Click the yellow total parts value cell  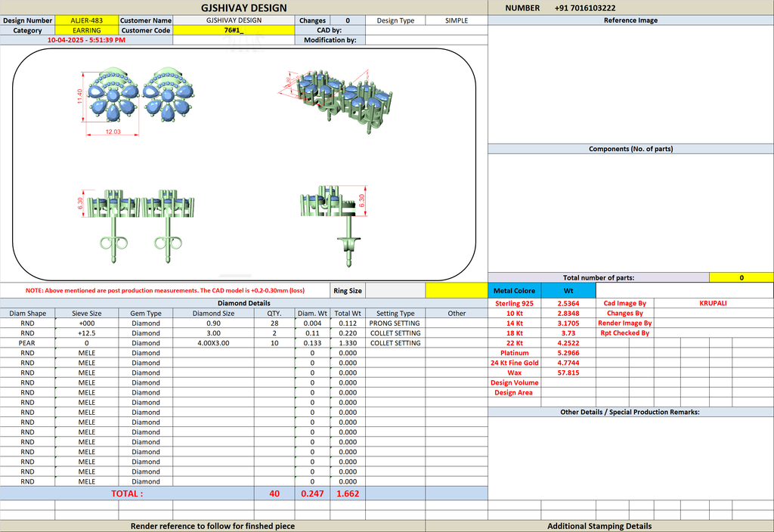[741, 277]
